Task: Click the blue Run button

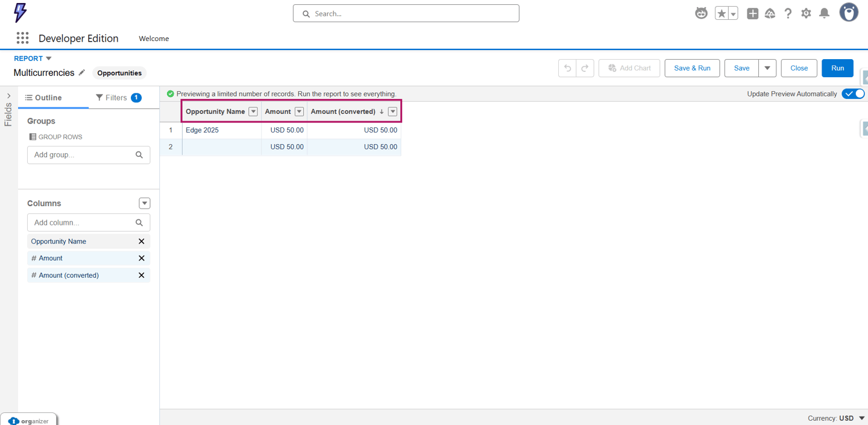Action: (837, 68)
